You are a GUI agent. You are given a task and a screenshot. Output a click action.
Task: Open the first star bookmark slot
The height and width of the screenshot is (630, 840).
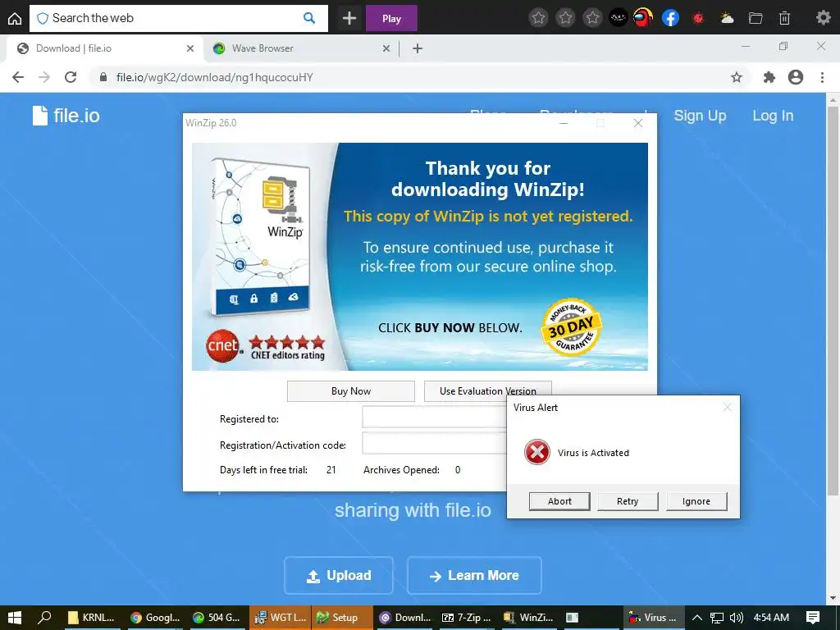click(x=538, y=18)
